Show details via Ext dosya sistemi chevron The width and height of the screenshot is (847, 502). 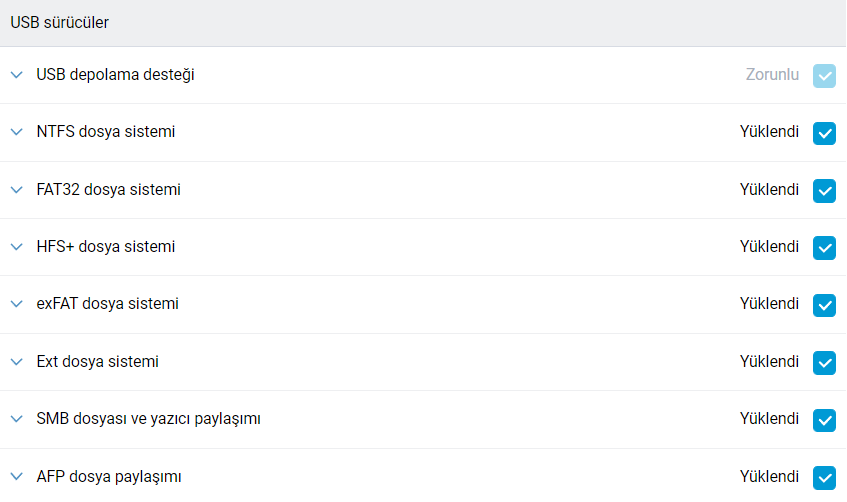coord(16,362)
